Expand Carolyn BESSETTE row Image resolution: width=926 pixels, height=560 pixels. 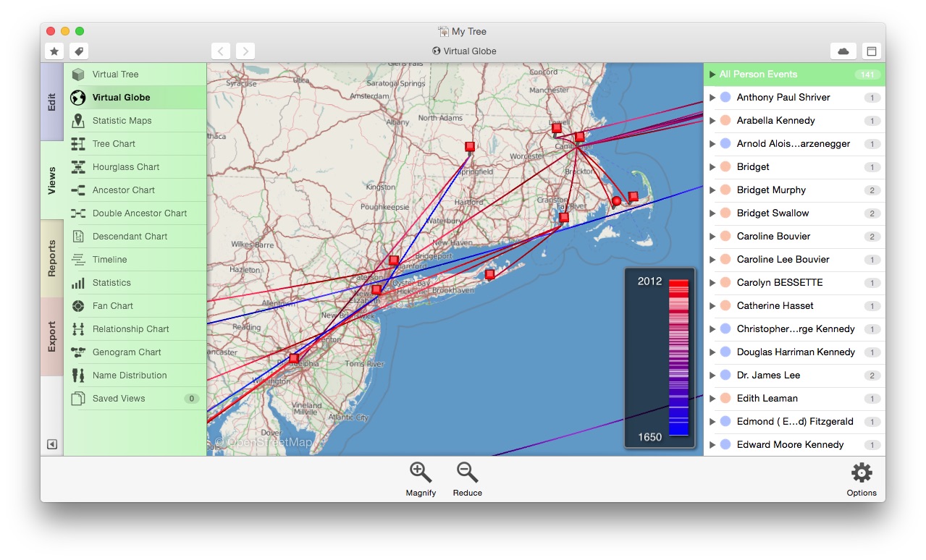click(x=712, y=283)
